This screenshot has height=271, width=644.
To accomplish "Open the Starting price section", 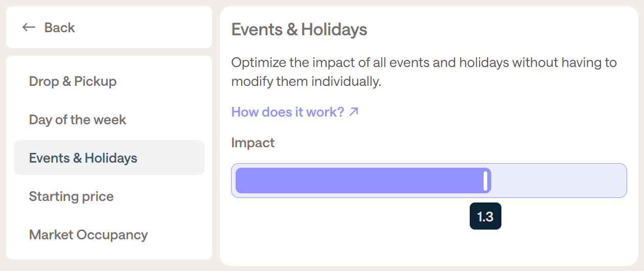I will [x=71, y=196].
